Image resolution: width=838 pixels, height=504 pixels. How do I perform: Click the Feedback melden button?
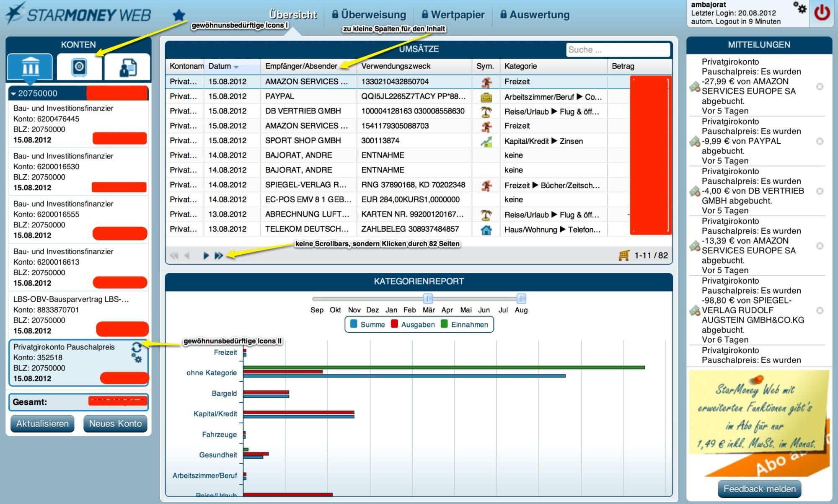(x=759, y=489)
